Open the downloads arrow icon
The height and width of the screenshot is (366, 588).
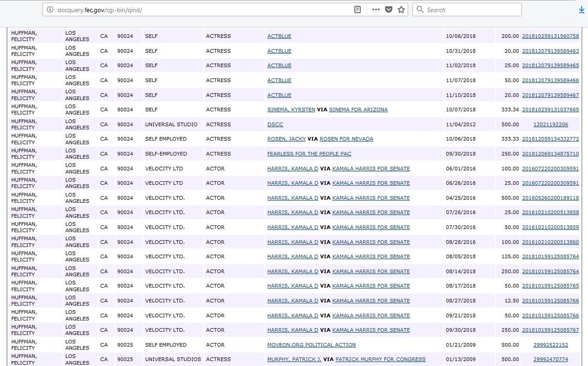pos(581,10)
